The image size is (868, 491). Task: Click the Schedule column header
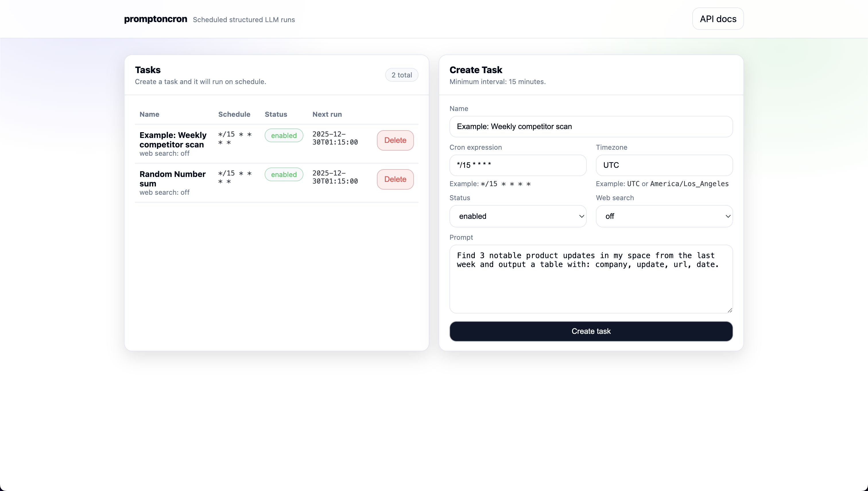click(234, 114)
